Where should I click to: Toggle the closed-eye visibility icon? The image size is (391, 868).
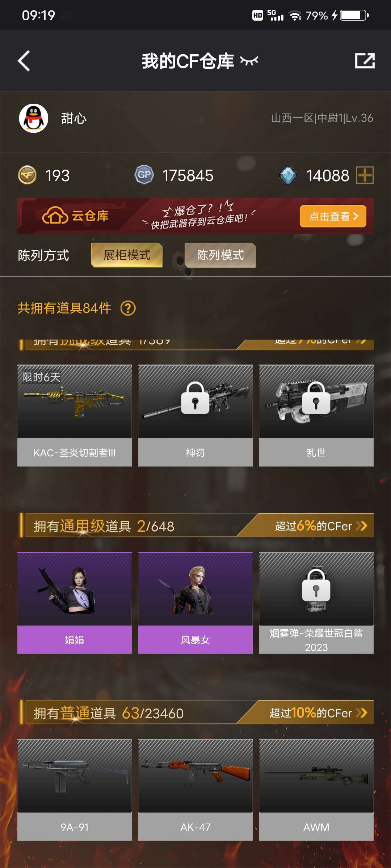[249, 61]
